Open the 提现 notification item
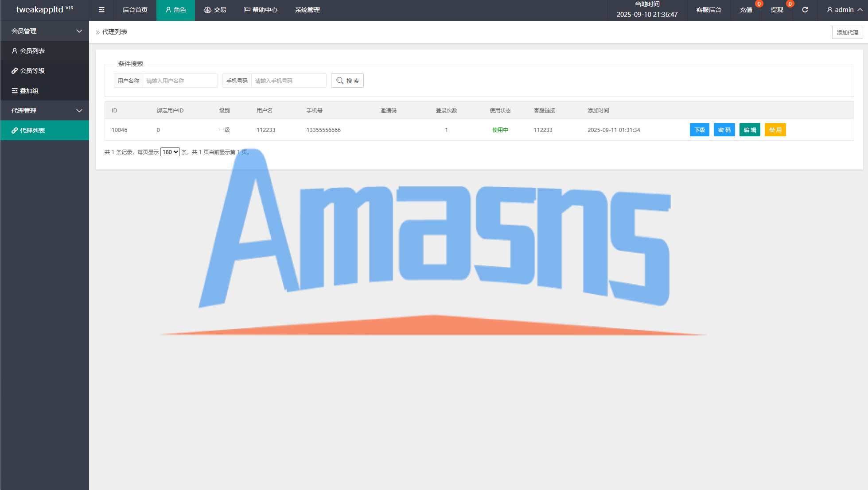 click(777, 10)
